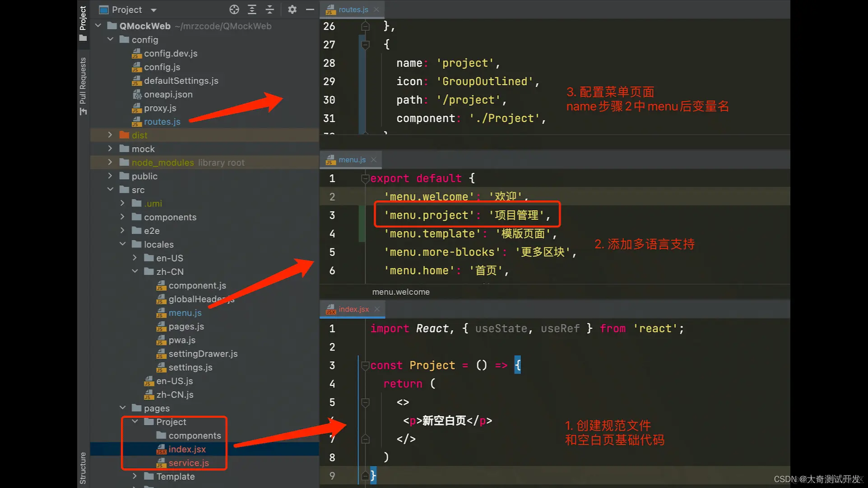Viewport: 868px width, 488px height.
Task: Expand the node_modules folder
Action: 110,162
